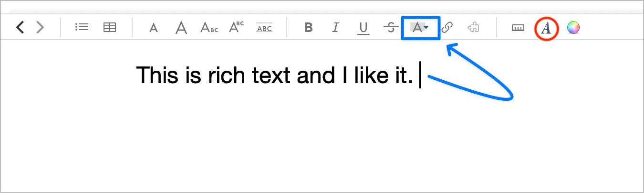Insert a bulleted list
This screenshot has height=193, width=644.
click(82, 28)
